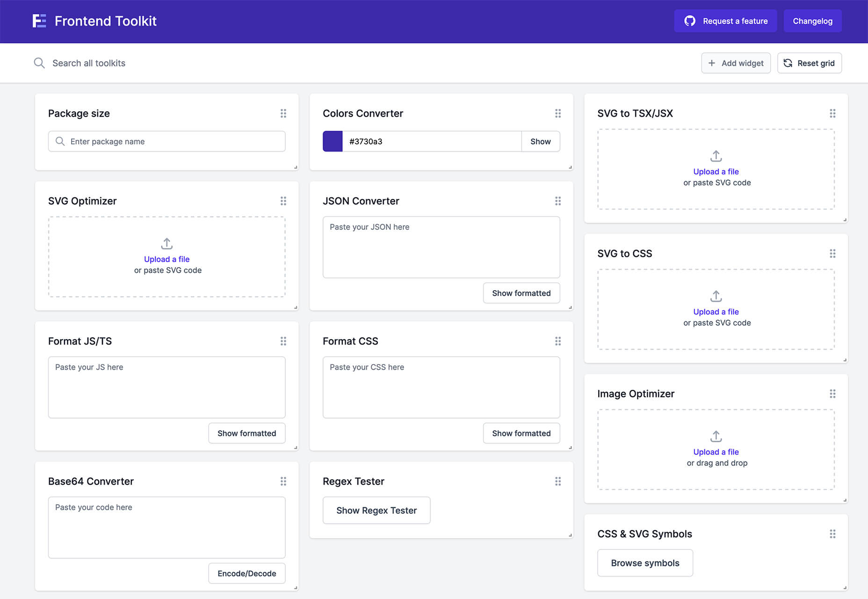Viewport: 868px width, 599px height.
Task: Click the hex color value input field
Action: tap(432, 141)
